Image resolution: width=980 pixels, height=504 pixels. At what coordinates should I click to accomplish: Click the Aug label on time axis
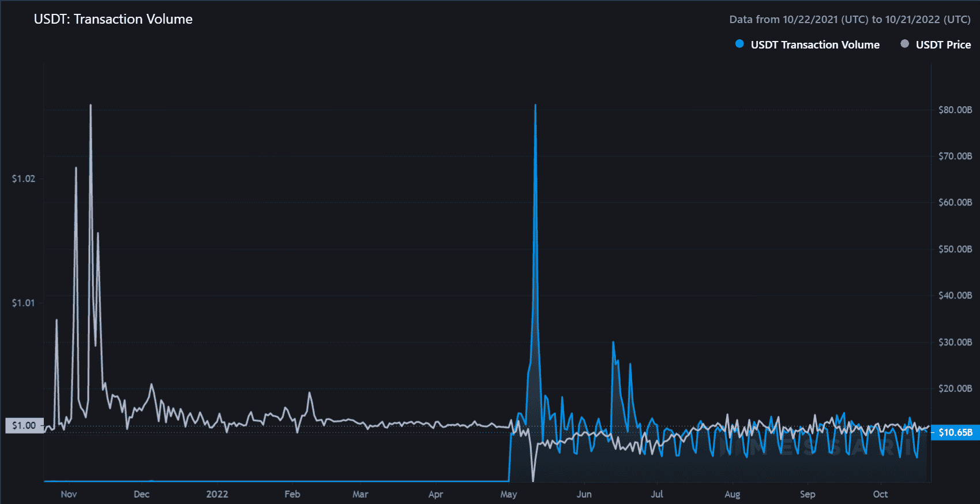pyautogui.click(x=733, y=494)
